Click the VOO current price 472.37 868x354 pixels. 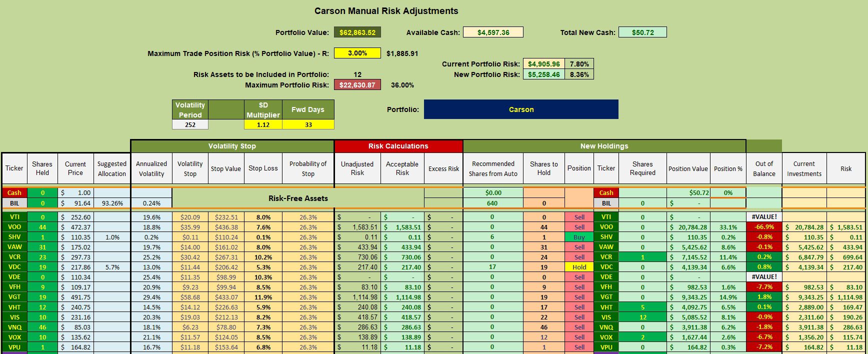tap(75, 227)
